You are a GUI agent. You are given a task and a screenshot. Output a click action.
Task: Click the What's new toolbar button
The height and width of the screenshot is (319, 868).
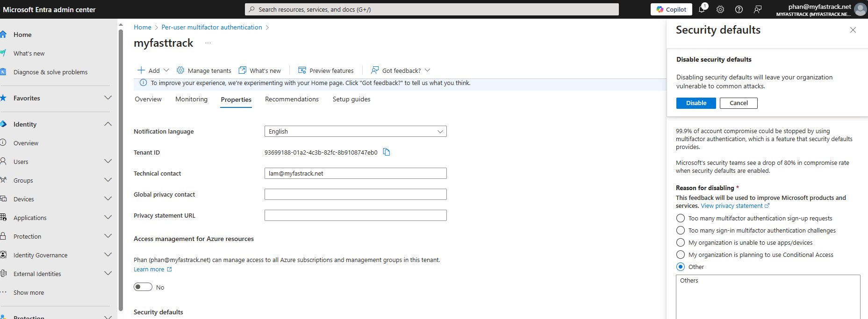click(x=260, y=70)
